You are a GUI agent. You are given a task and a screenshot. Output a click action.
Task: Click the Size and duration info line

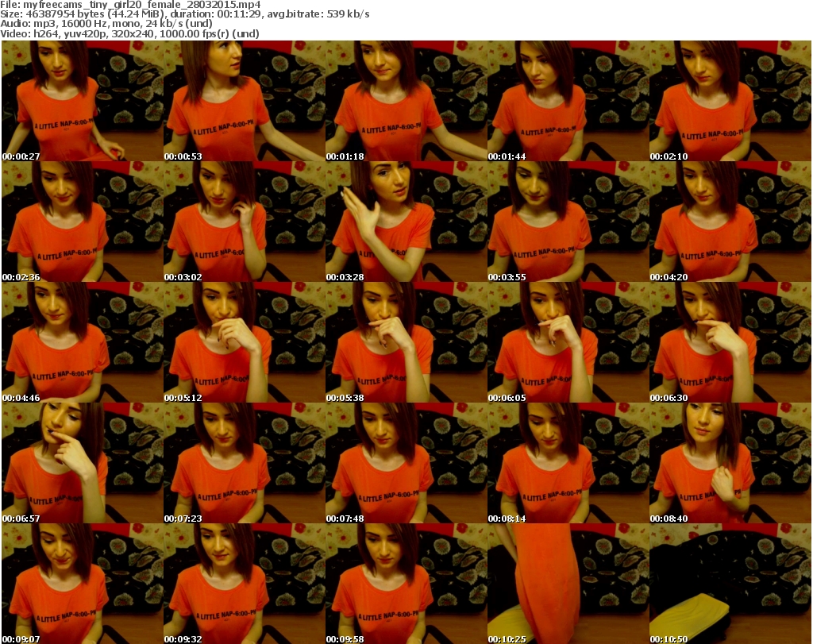pyautogui.click(x=184, y=14)
